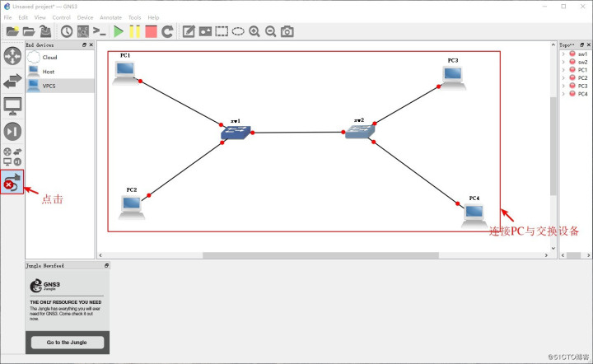593x364 pixels.
Task: Select the Draw ellipse tool
Action: pyautogui.click(x=238, y=31)
